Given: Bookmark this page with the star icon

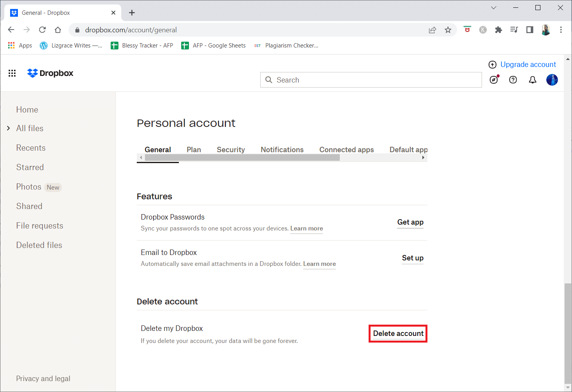Looking at the screenshot, I should pyautogui.click(x=448, y=30).
